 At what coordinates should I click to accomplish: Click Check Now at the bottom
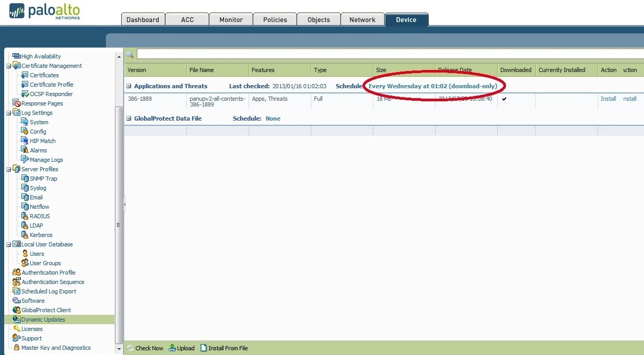[145, 348]
